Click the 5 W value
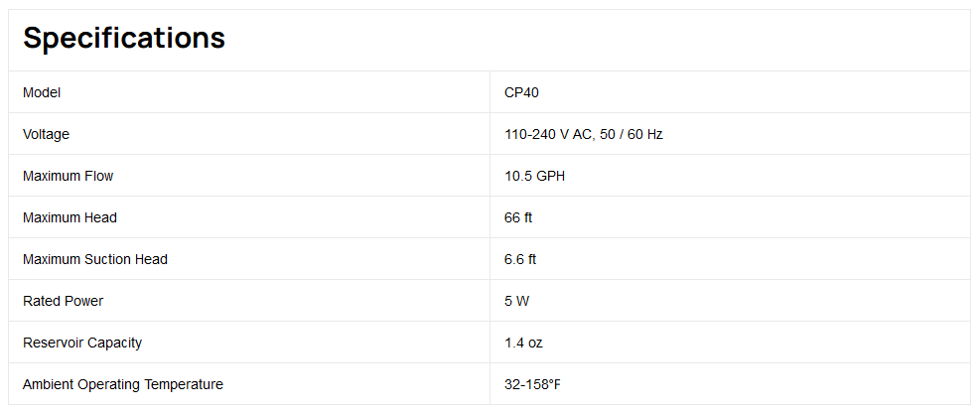 pyautogui.click(x=516, y=301)
